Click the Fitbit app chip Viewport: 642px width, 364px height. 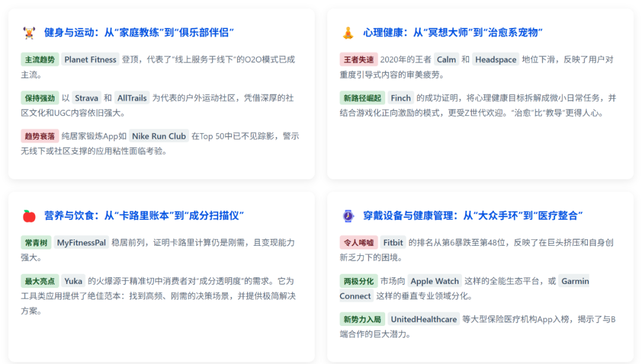click(393, 243)
